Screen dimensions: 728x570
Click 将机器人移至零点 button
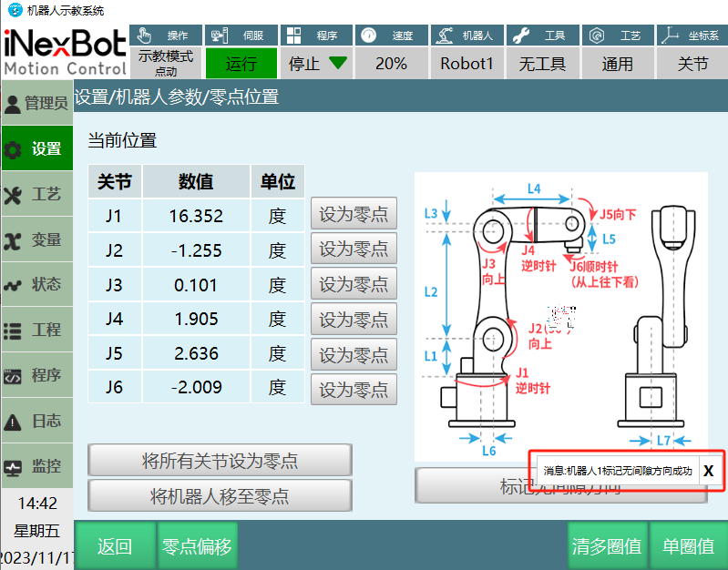click(220, 496)
